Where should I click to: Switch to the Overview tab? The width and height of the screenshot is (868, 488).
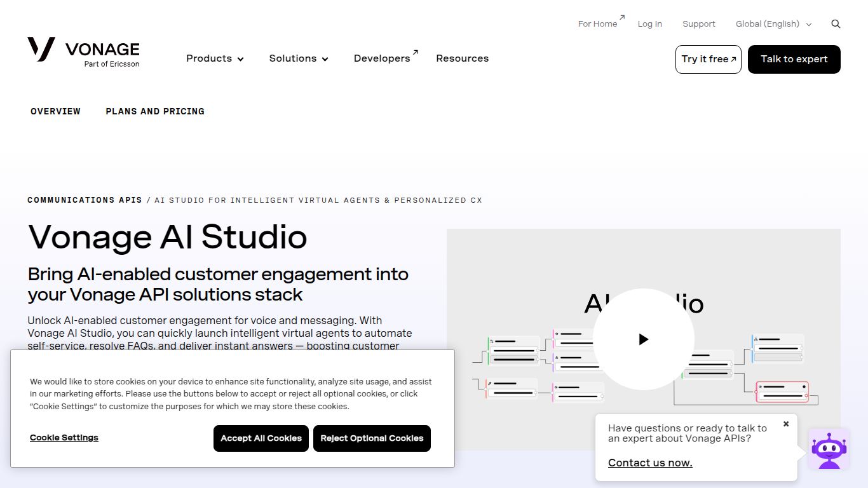(x=55, y=111)
